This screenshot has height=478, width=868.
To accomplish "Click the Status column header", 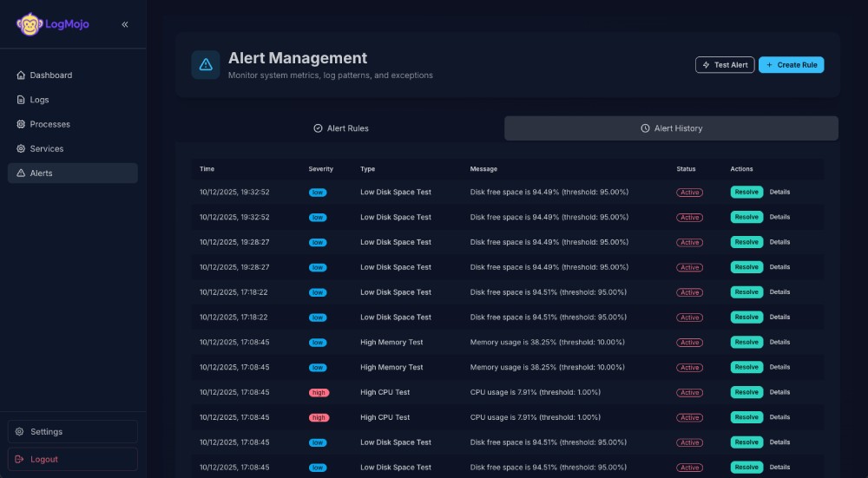I will coord(686,169).
